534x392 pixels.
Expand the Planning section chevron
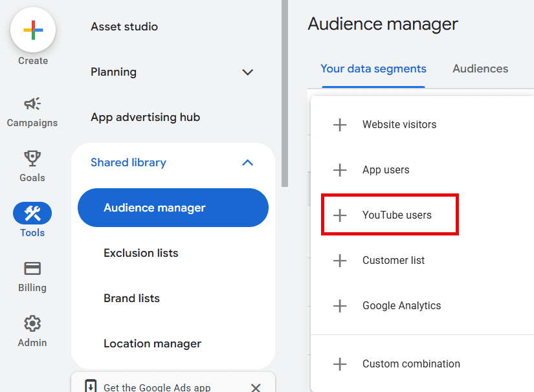coord(247,72)
